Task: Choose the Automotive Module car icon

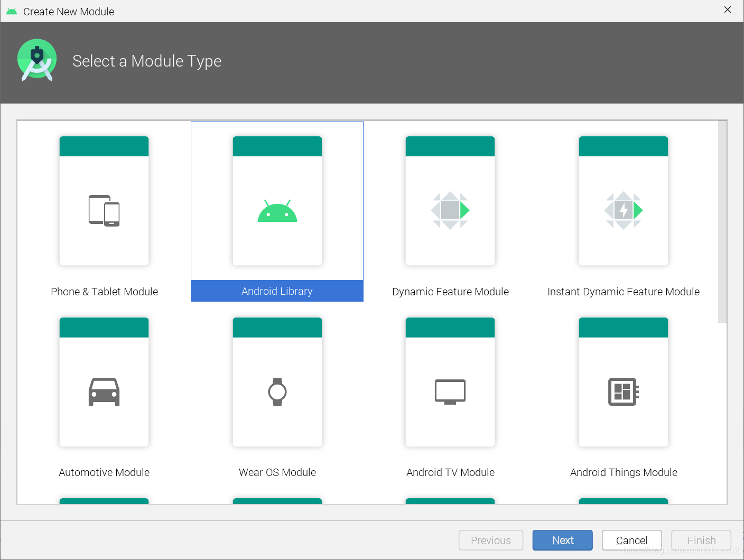Action: [x=104, y=392]
